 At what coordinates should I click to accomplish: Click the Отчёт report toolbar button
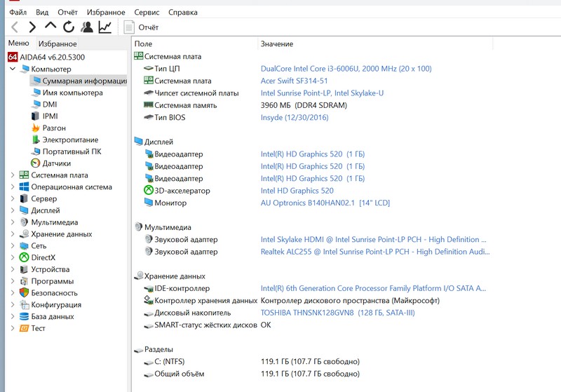pos(141,27)
